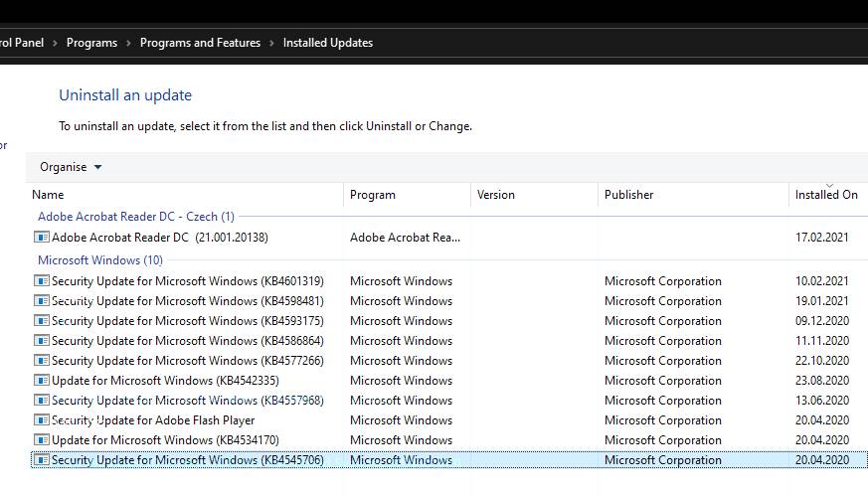Select Security Update KB4601319 row
The width and height of the screenshot is (868, 497).
point(449,280)
